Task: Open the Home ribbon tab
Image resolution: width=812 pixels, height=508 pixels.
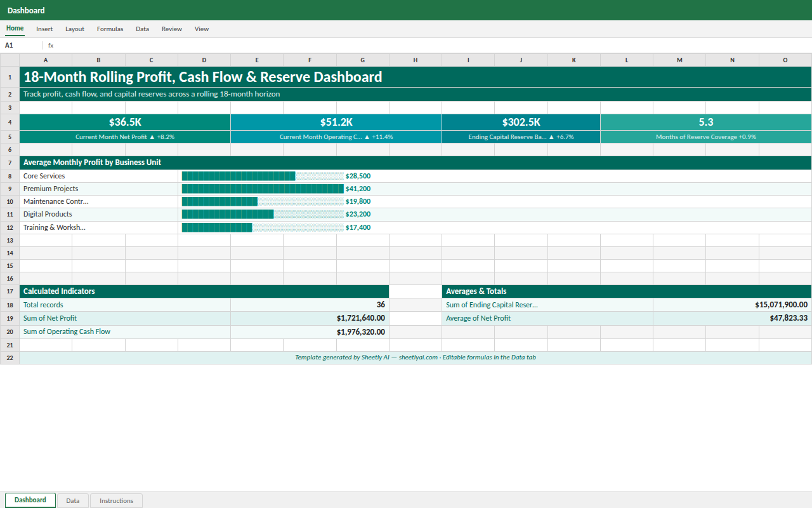Action: point(15,29)
